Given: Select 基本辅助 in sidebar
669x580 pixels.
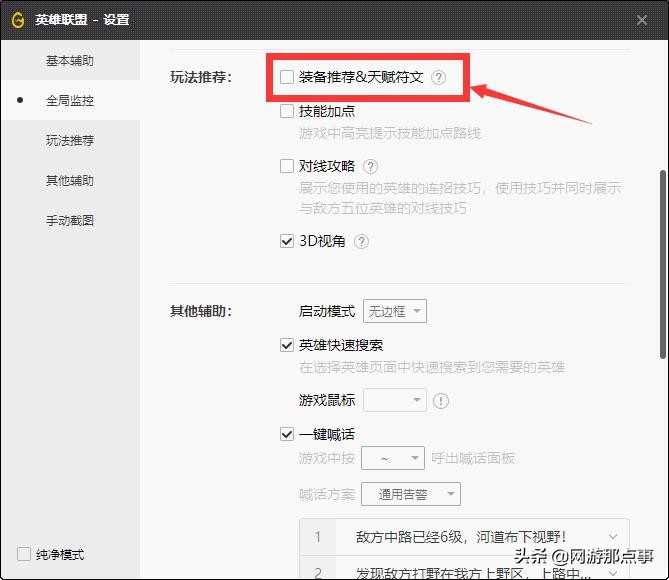Looking at the screenshot, I should click(70, 61).
